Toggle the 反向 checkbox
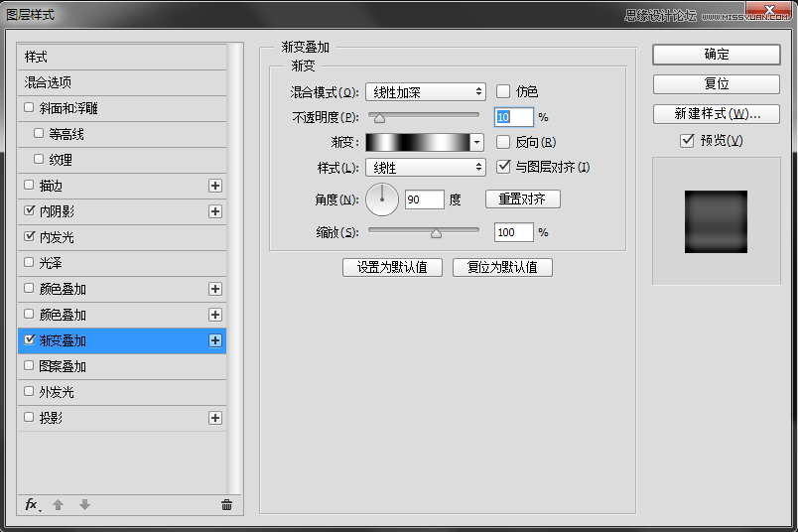The height and width of the screenshot is (532, 798). pos(503,142)
